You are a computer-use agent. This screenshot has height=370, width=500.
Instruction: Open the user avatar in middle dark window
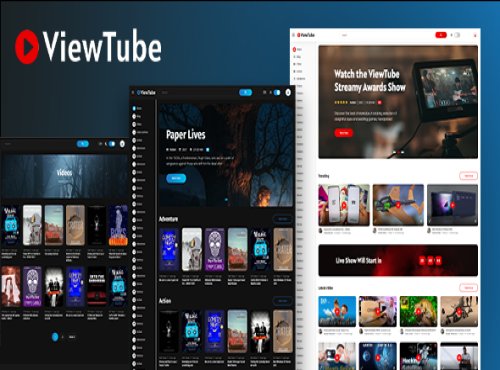[288, 92]
